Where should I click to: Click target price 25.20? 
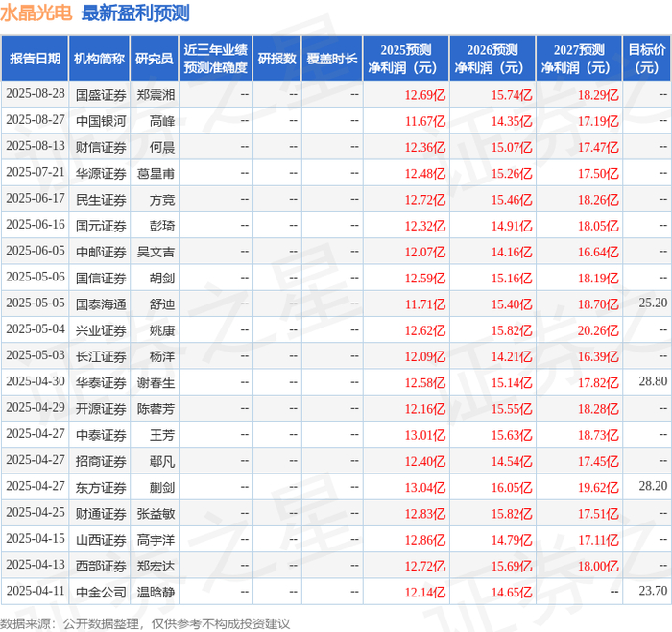(653, 303)
